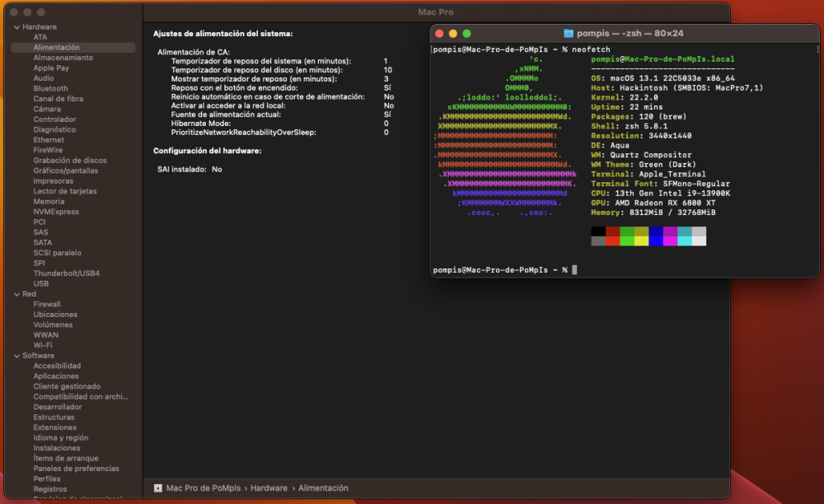The height and width of the screenshot is (504, 824).
Task: Open WWAN under Red
Action: pos(45,334)
